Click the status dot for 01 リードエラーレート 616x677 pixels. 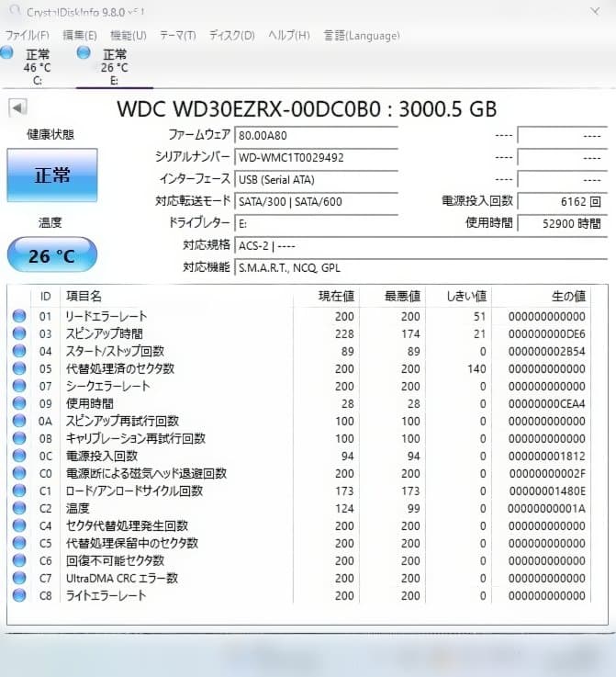click(x=19, y=316)
